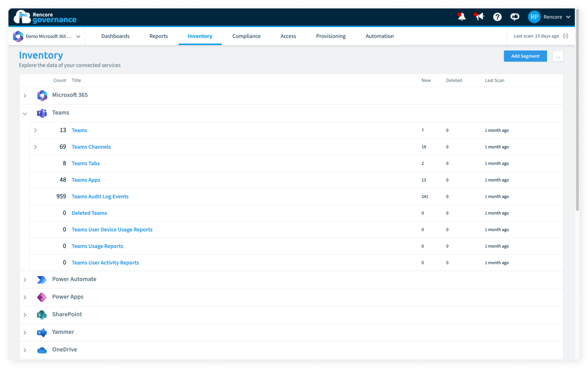The image size is (588, 368).
Task: Switch to the Reports tab
Action: click(159, 36)
